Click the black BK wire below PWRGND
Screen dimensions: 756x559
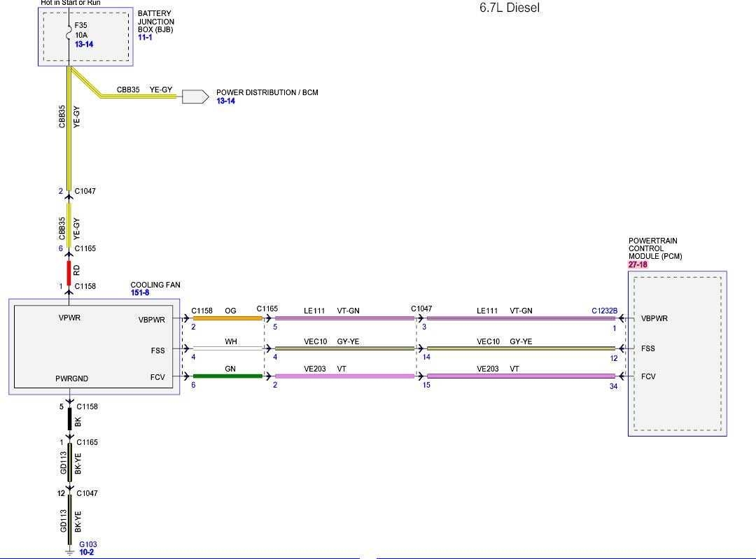69,420
